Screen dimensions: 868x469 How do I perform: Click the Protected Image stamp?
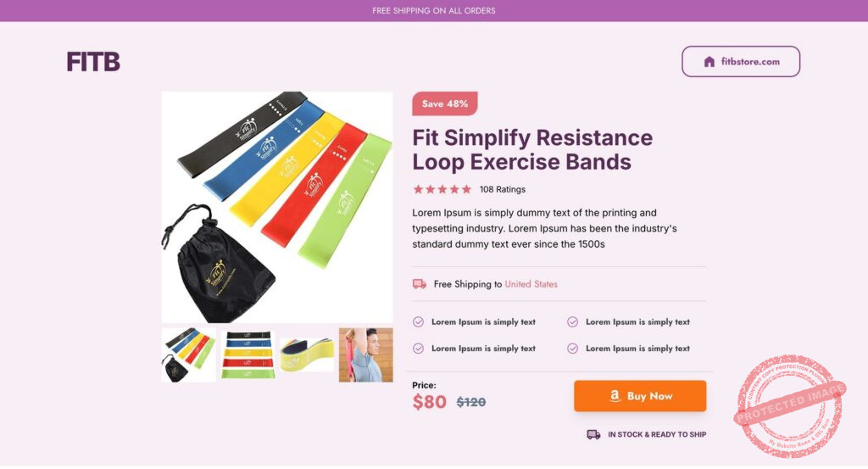790,407
